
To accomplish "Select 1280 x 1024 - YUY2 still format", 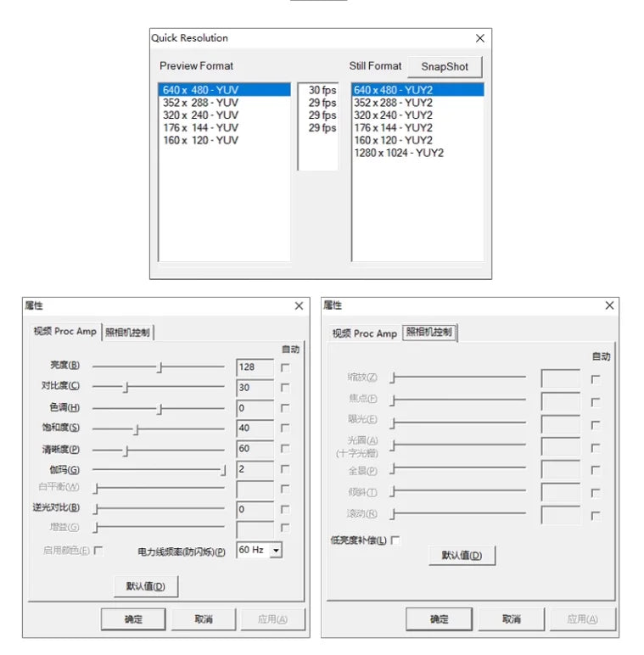I will click(x=417, y=153).
